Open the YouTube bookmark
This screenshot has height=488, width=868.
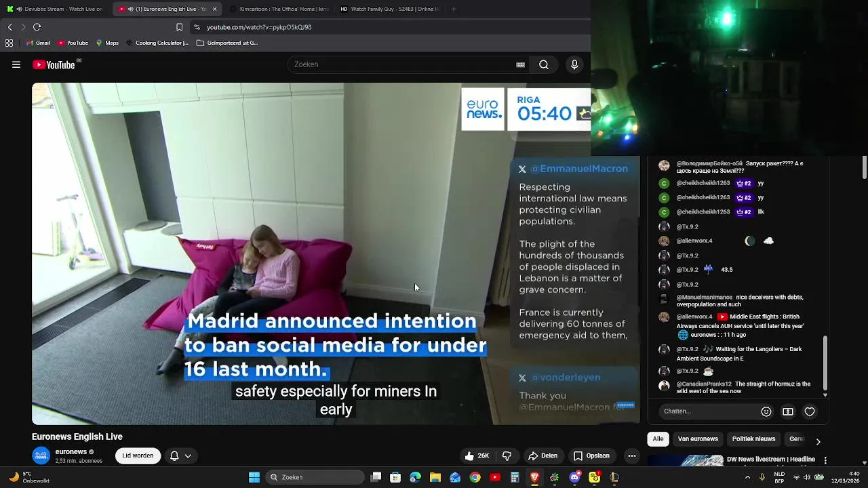[73, 43]
